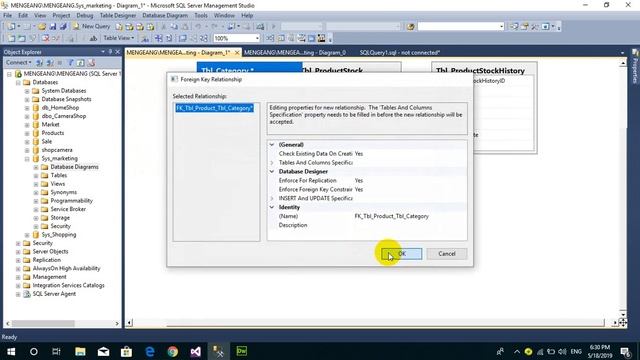Switch to the Diagram_0 tab
Viewport: 640px width, 360px height.
click(295, 53)
